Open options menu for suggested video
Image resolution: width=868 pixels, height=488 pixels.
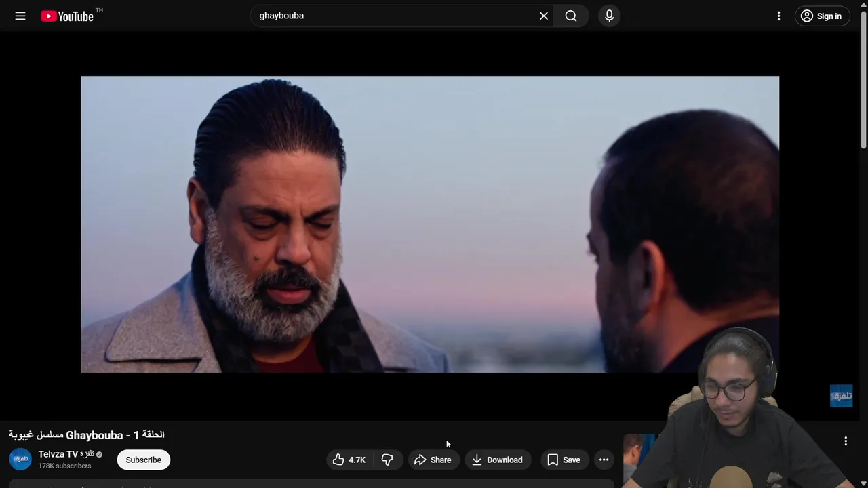click(x=846, y=441)
